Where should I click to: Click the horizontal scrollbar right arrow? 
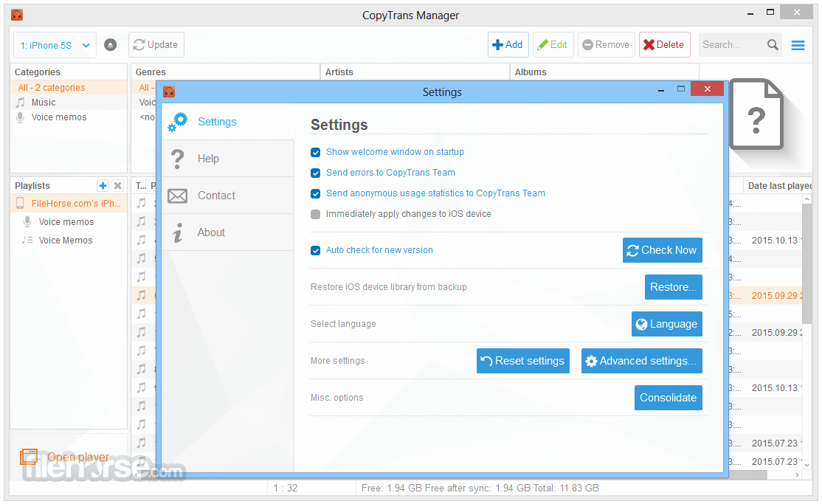click(797, 474)
